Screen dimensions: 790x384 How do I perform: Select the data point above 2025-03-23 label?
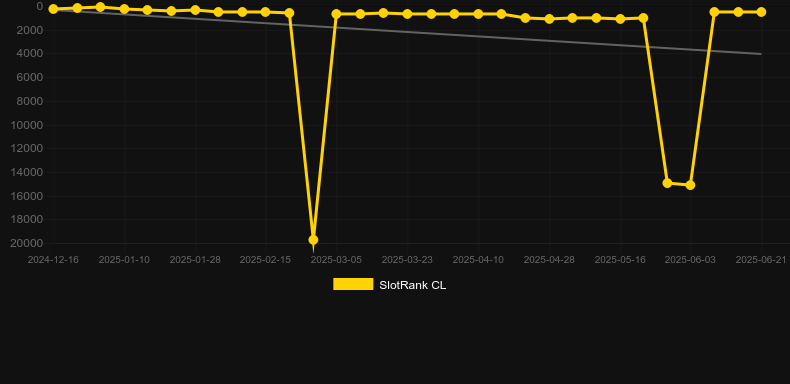pos(407,14)
